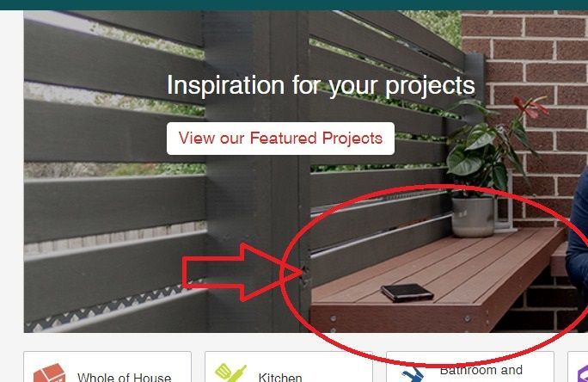Open the red Whole of House icon
The width and height of the screenshot is (588, 382).
[49, 373]
